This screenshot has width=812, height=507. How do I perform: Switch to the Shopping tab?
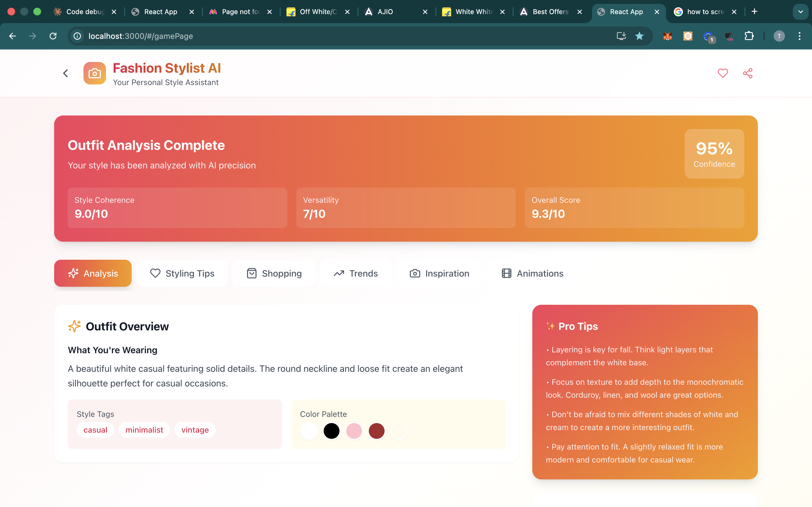274,273
